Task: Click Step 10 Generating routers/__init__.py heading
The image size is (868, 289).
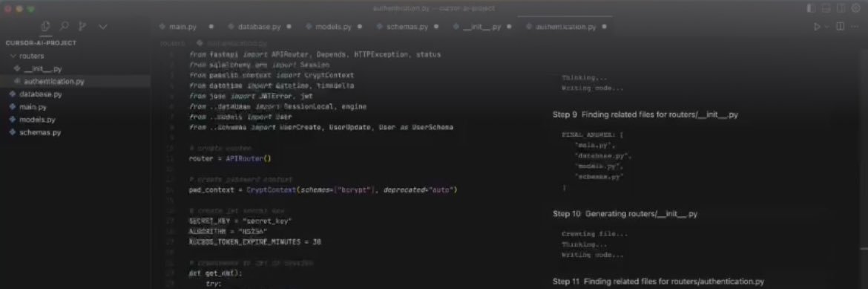Action: point(625,213)
